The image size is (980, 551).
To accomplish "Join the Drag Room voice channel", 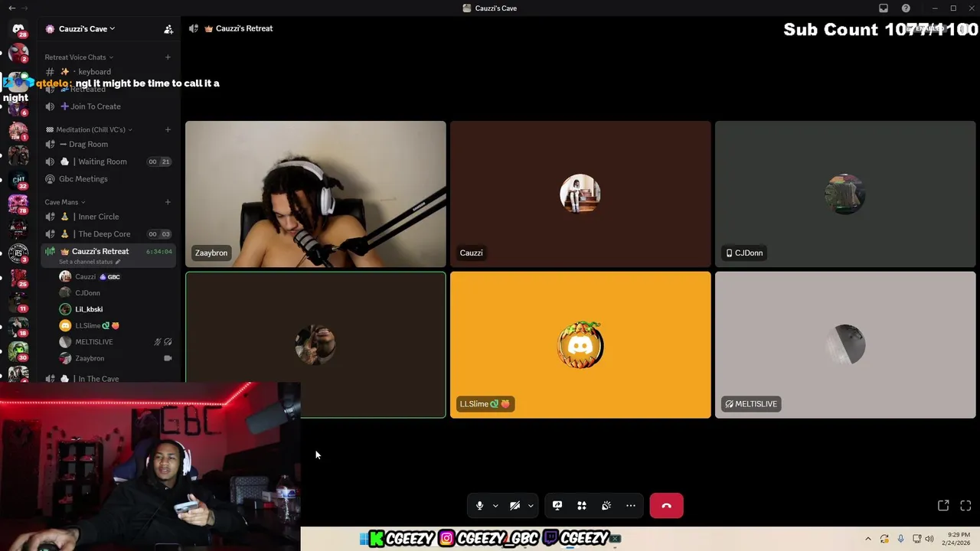I will (x=107, y=144).
